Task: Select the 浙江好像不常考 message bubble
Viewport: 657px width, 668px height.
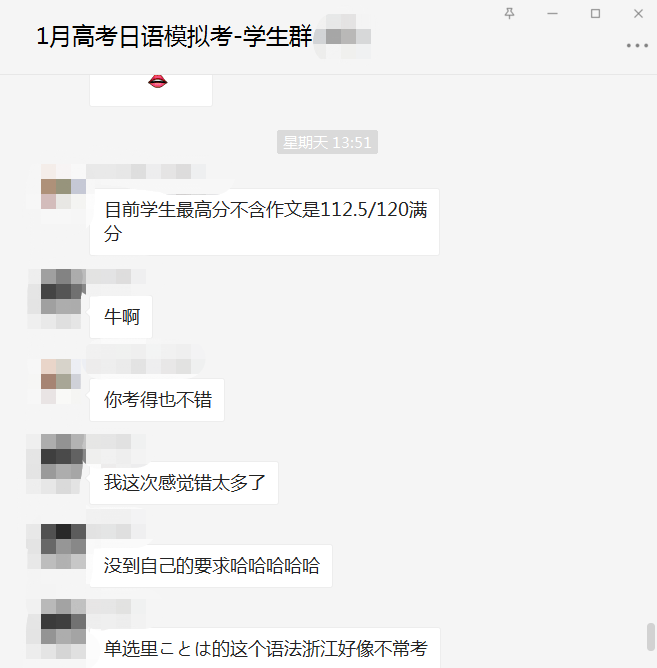Action: 265,648
